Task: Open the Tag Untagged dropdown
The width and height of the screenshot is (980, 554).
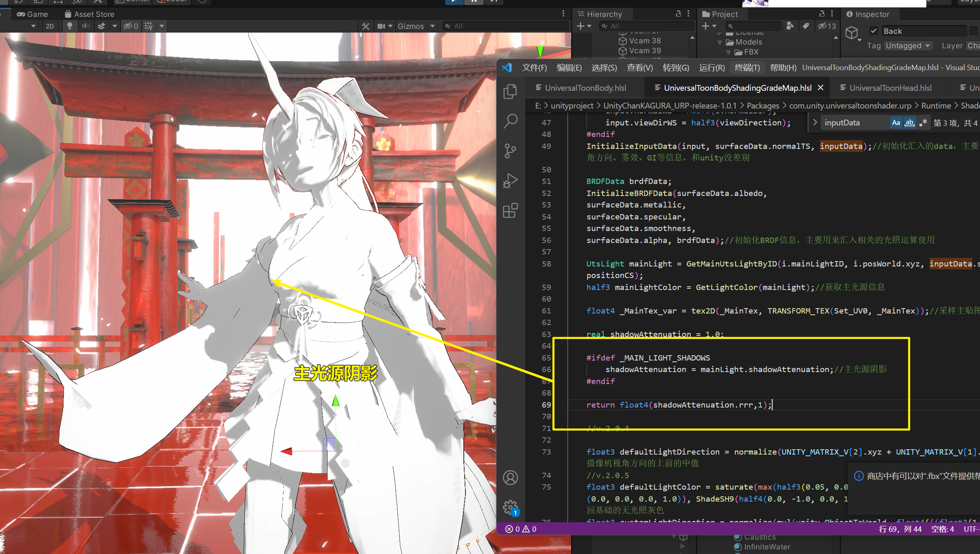Action: click(x=908, y=46)
